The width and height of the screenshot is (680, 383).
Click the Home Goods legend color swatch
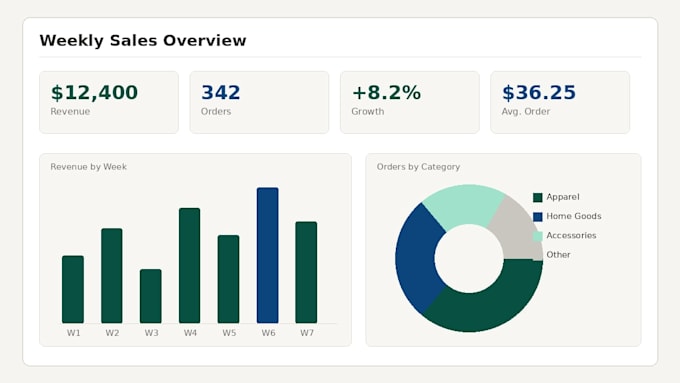537,217
